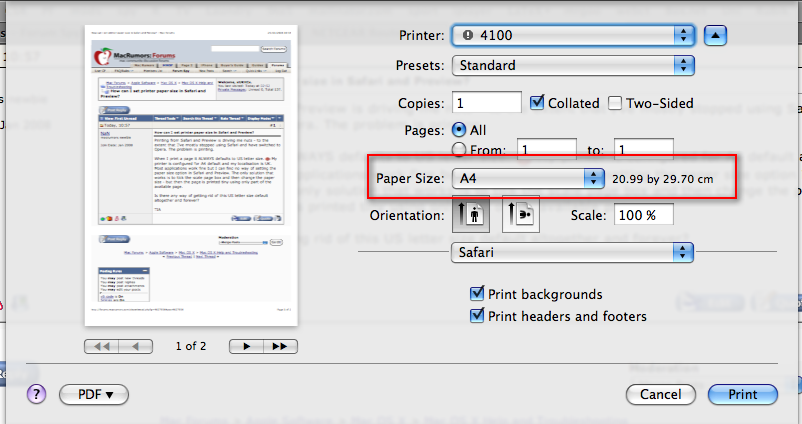Go to previous preview page
Viewport: 802px width, 424px height.
pyautogui.click(x=136, y=346)
